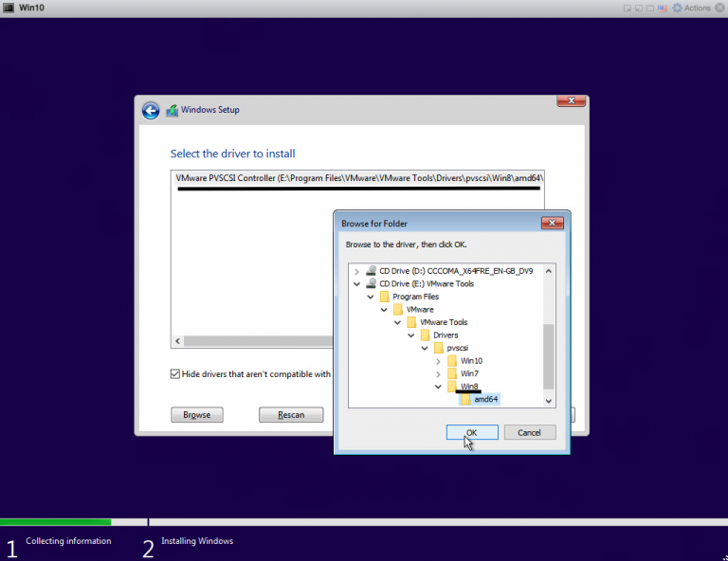Screen dimensions: 728x561
Task: Expand the Win10 folder node
Action: [x=438, y=361]
